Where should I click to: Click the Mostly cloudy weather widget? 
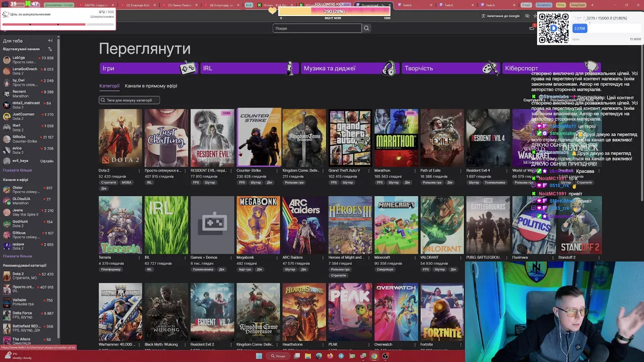click(18, 356)
